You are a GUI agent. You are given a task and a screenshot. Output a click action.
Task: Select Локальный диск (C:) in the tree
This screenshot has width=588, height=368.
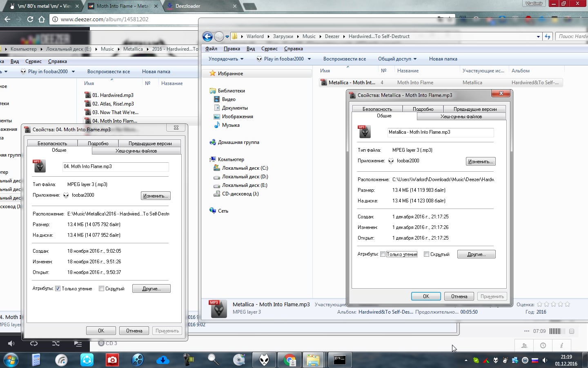(245, 168)
